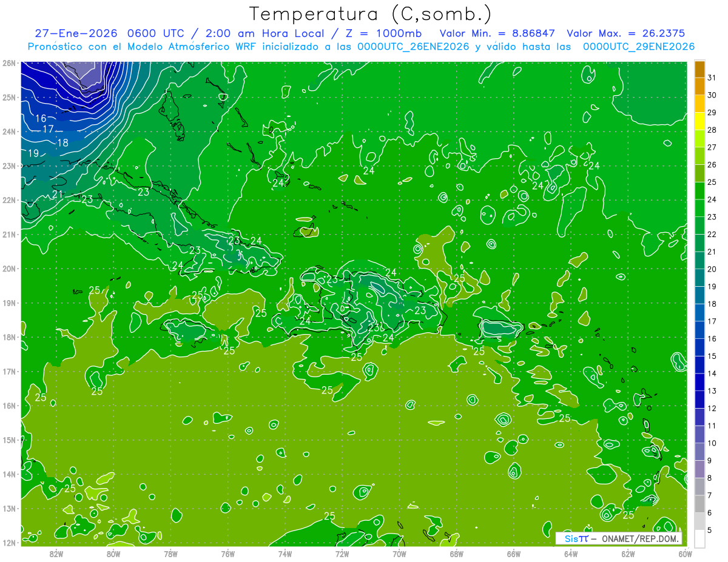Click the colorbar label 27
Viewport: 728px width, 562px height.
click(x=712, y=147)
